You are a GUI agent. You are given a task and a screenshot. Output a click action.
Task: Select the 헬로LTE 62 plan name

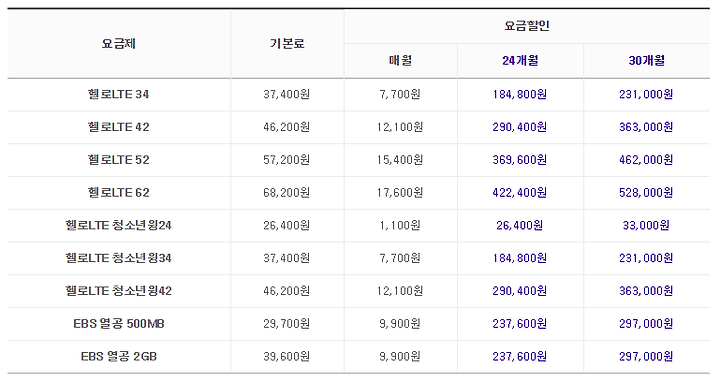118,192
